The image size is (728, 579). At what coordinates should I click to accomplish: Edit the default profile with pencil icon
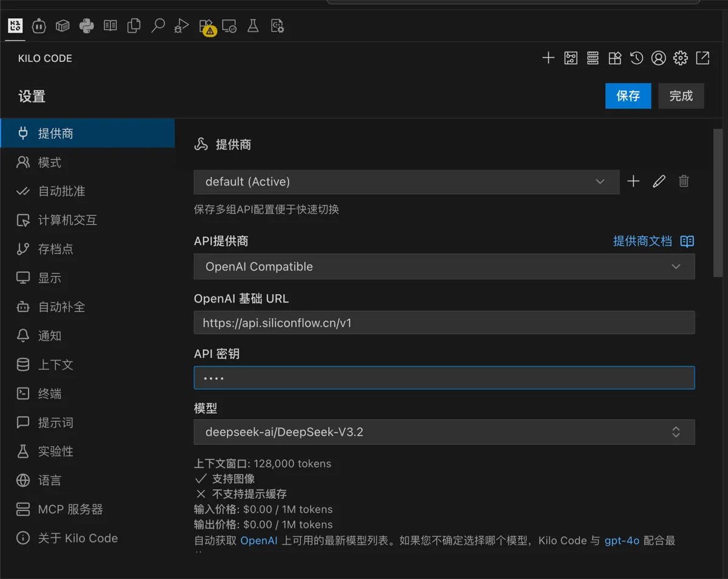pos(659,181)
